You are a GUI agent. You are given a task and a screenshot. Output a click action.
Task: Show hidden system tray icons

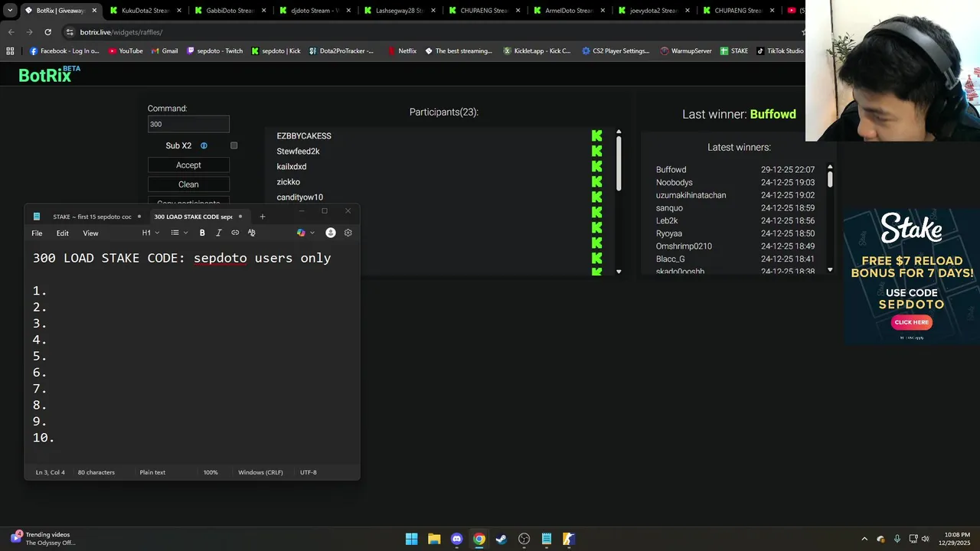point(864,539)
